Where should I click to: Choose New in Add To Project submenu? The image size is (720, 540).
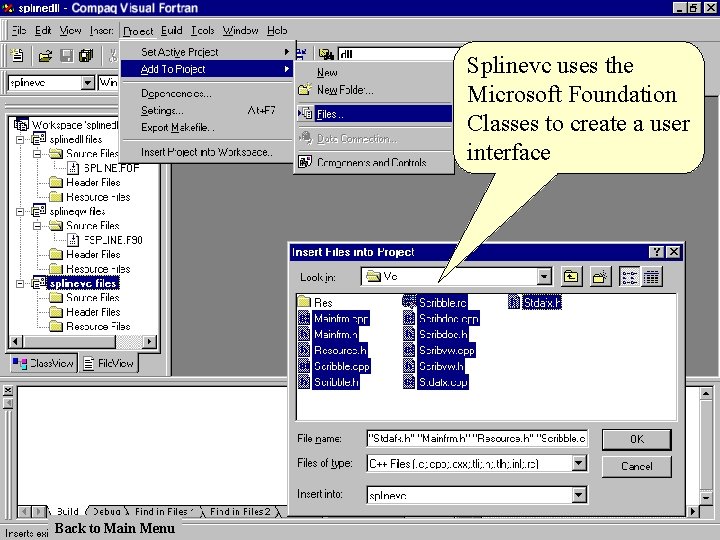click(x=374, y=73)
